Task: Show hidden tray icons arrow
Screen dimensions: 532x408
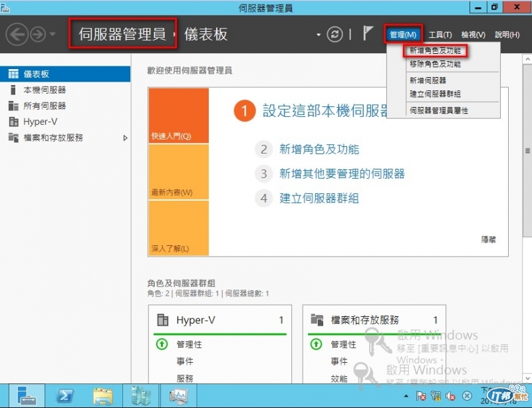Action: pos(406,396)
